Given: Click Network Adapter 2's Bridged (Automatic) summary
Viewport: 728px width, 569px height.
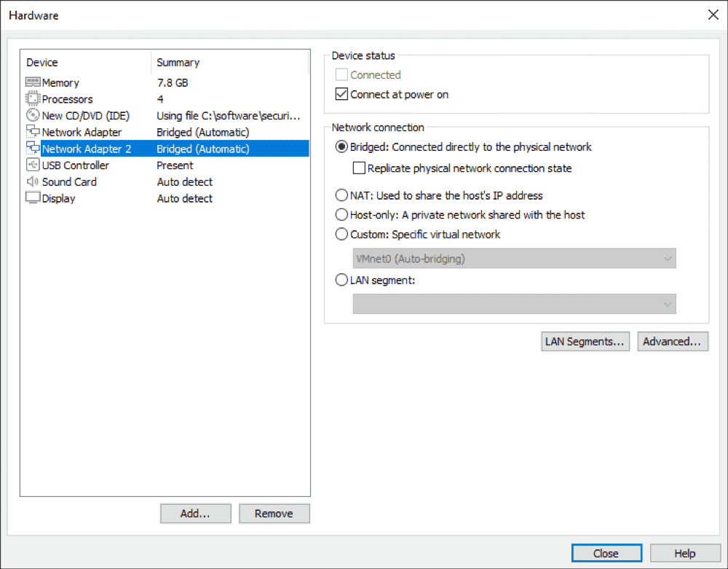Looking at the screenshot, I should pyautogui.click(x=203, y=149).
